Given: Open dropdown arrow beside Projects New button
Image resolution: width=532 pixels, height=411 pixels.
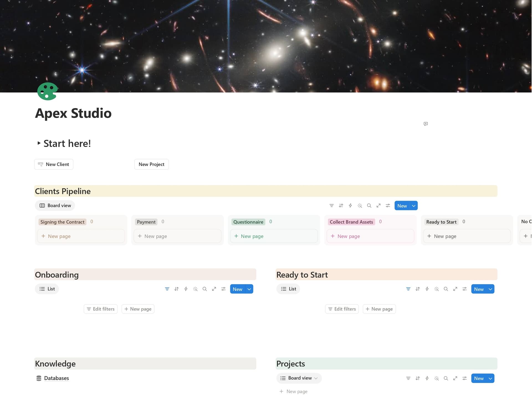Looking at the screenshot, I should [490, 378].
